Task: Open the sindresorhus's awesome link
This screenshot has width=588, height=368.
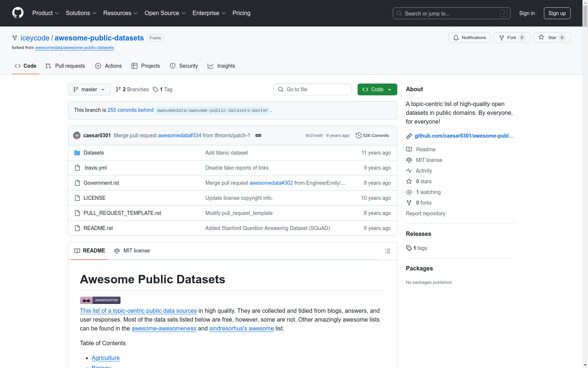Action: [241, 328]
